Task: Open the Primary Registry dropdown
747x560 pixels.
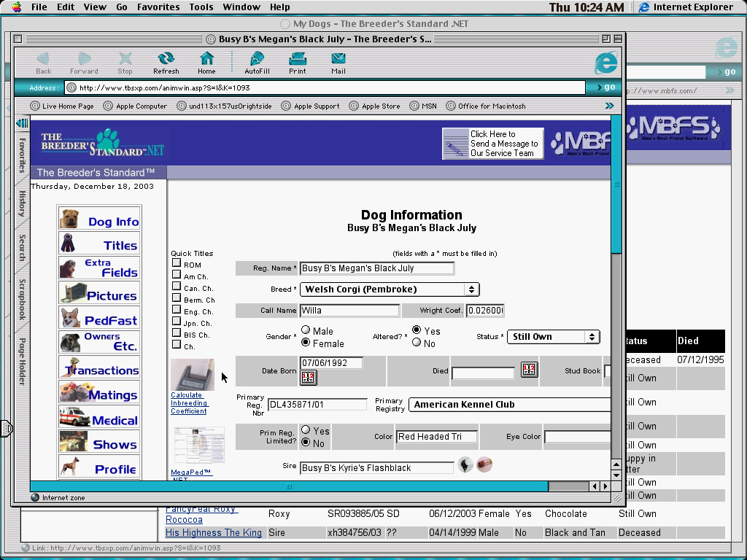Action: click(x=511, y=404)
